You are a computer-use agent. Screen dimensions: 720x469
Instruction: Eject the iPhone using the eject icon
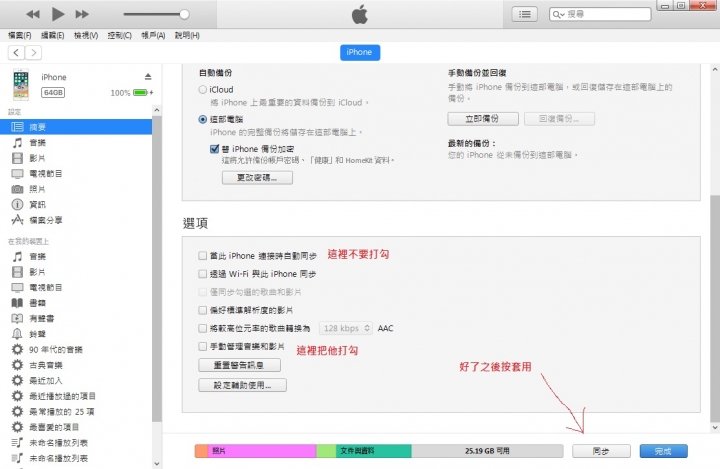148,76
